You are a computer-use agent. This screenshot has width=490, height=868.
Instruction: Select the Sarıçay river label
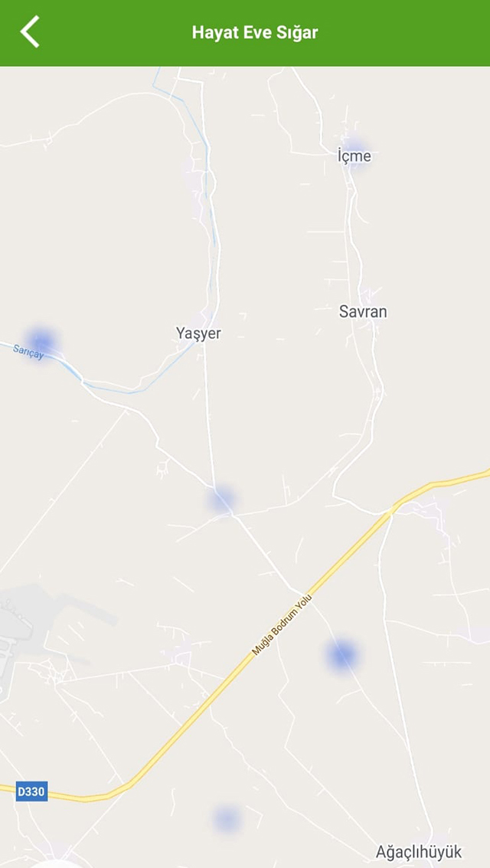28,352
